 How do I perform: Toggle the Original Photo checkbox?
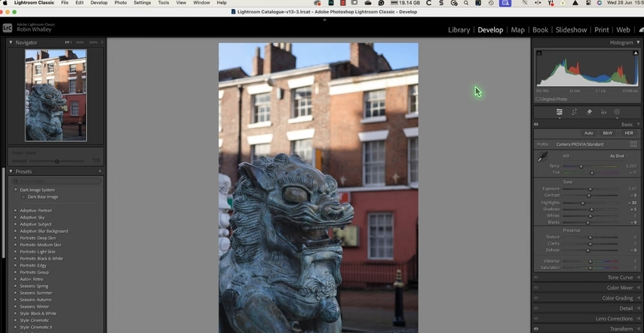(x=538, y=99)
